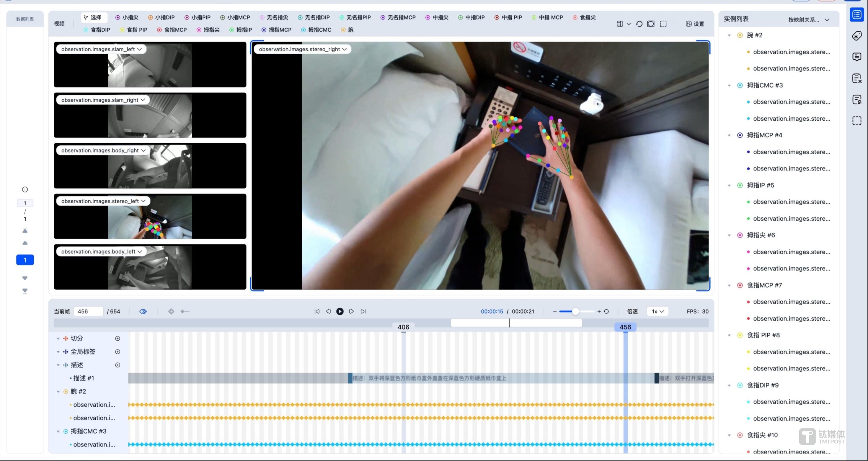Select item 1 in the data list

pyautogui.click(x=25, y=260)
